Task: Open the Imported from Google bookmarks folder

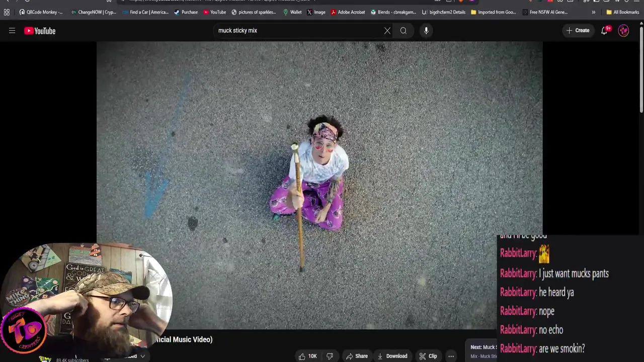Action: pyautogui.click(x=494, y=12)
